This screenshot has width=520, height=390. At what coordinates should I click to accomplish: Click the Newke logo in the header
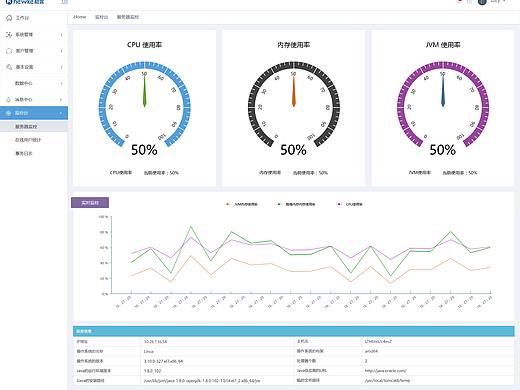25,2
